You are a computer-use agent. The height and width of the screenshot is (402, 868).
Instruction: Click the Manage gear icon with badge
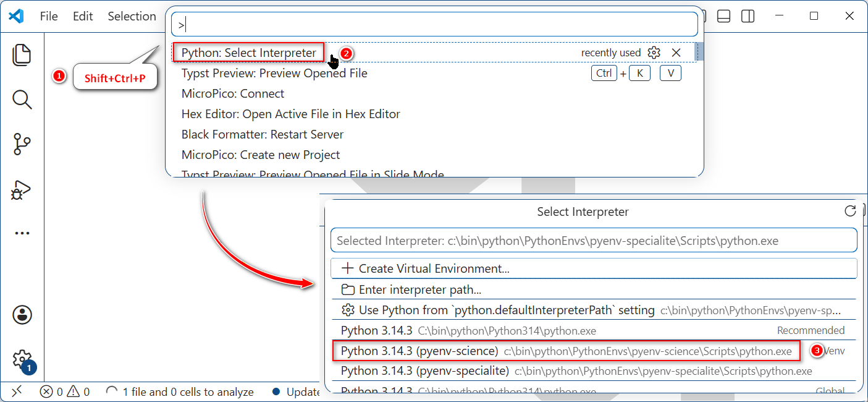pos(22,359)
